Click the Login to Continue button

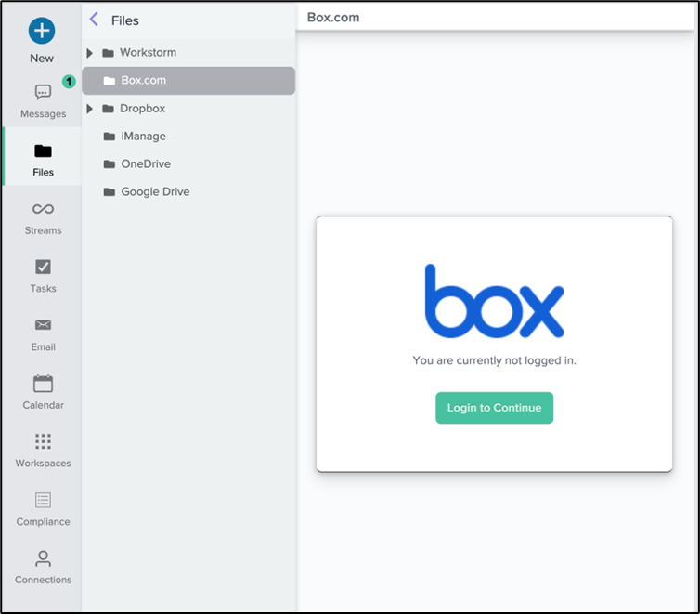point(494,408)
